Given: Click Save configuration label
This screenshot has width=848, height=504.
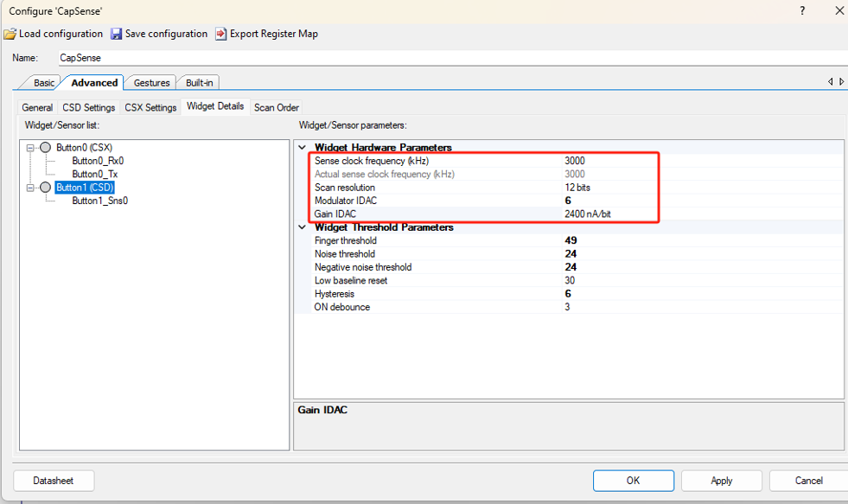Looking at the screenshot, I should pyautogui.click(x=167, y=34).
